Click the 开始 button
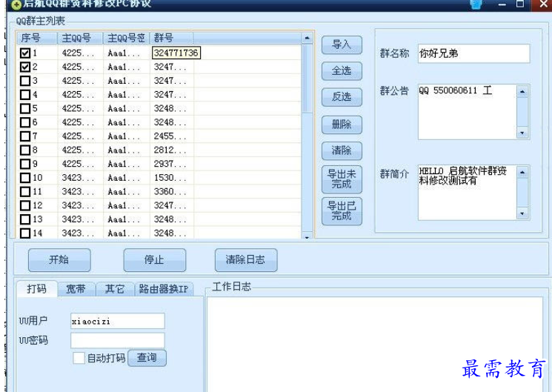 pos(59,260)
